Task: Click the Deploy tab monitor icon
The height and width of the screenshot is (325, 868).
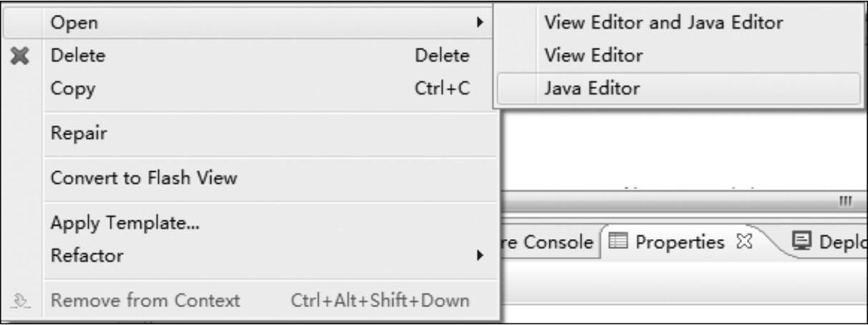Action: [x=799, y=243]
